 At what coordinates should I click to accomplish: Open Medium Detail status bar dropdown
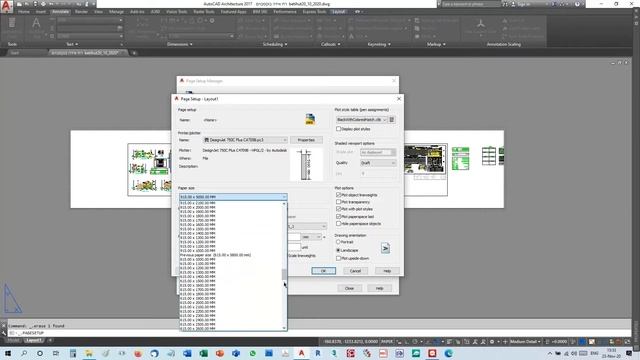pos(525,341)
